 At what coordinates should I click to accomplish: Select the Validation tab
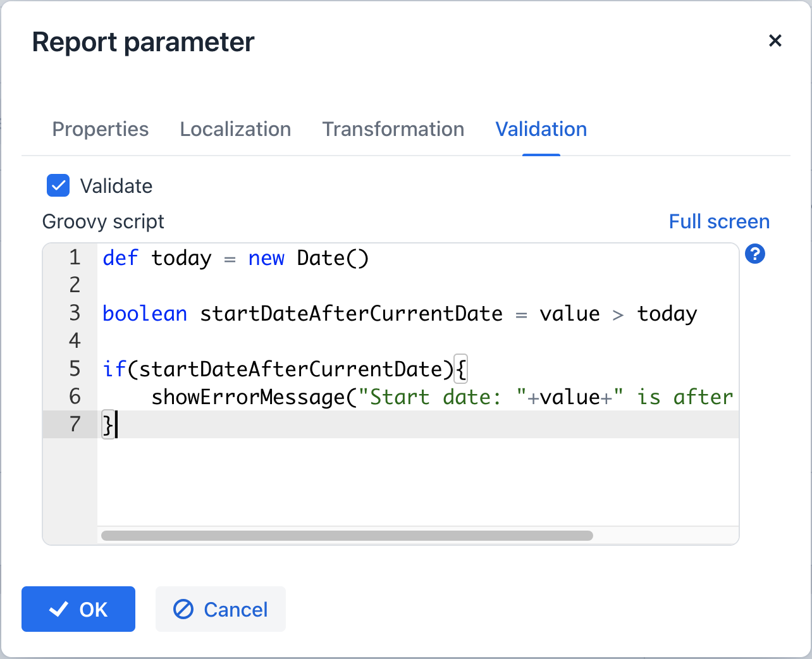tap(541, 129)
